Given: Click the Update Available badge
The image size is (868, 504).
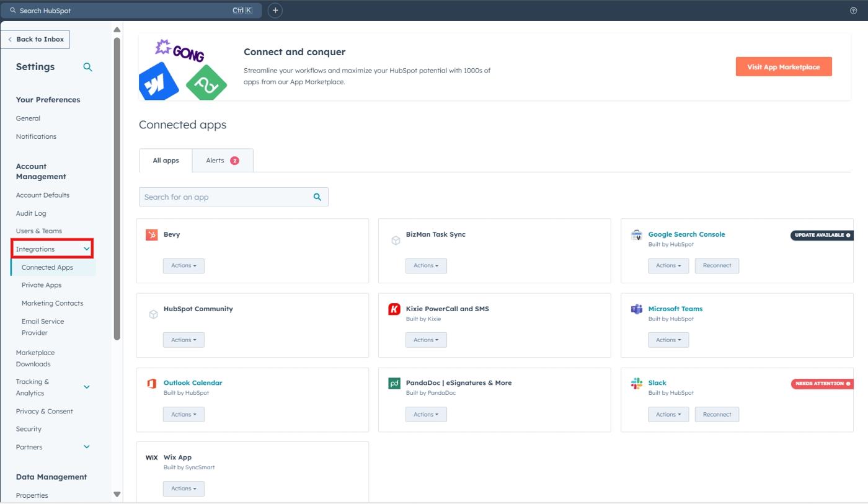Looking at the screenshot, I should pyautogui.click(x=821, y=236).
